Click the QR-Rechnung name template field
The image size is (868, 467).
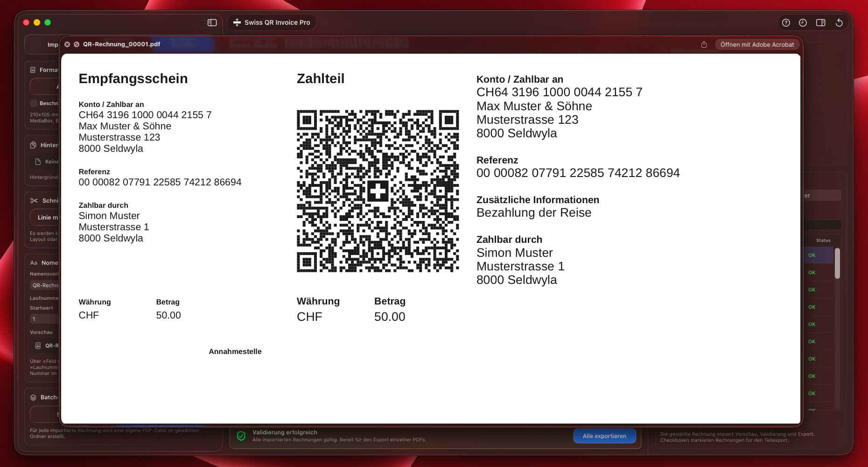(x=45, y=285)
